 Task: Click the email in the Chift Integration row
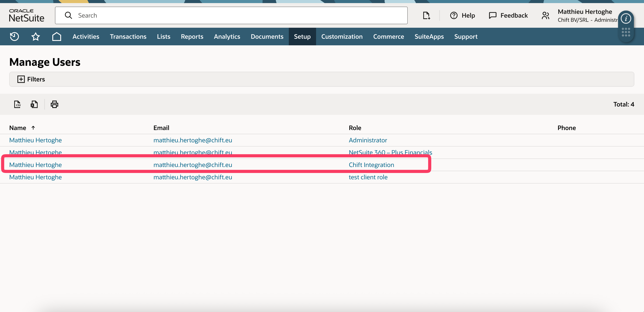click(193, 165)
